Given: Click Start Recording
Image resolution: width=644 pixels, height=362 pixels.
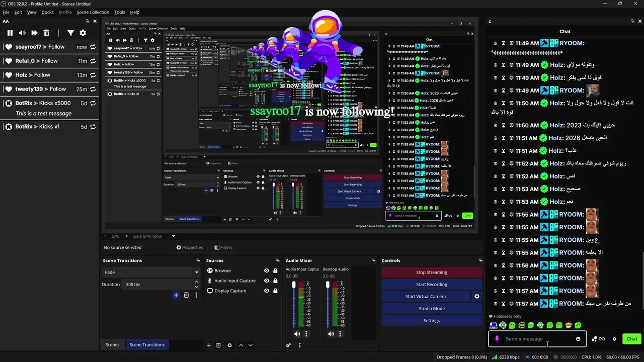Looking at the screenshot, I should point(431,285).
